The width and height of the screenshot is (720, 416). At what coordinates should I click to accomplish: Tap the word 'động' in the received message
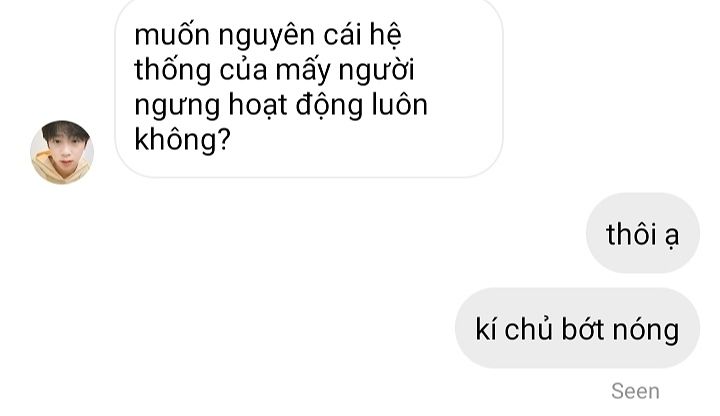pyautogui.click(x=329, y=106)
